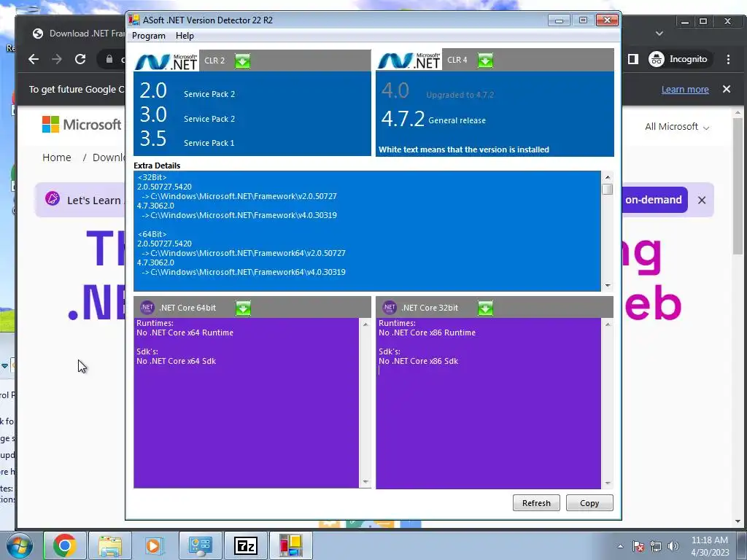Click the .NET Core 64bit green download icon
747x560 pixels.
pyautogui.click(x=243, y=308)
